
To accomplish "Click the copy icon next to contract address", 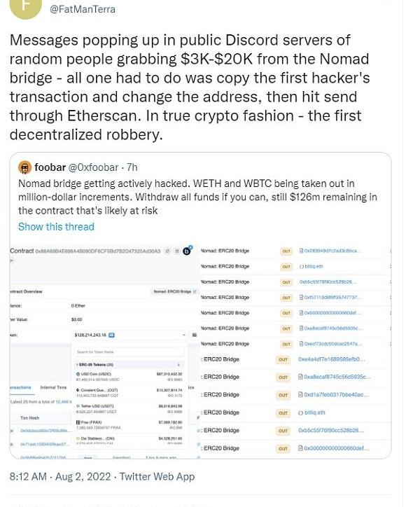I will point(167,251).
